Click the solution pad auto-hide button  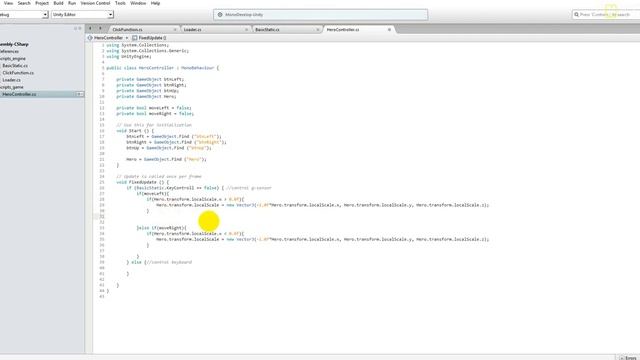tap(76, 29)
